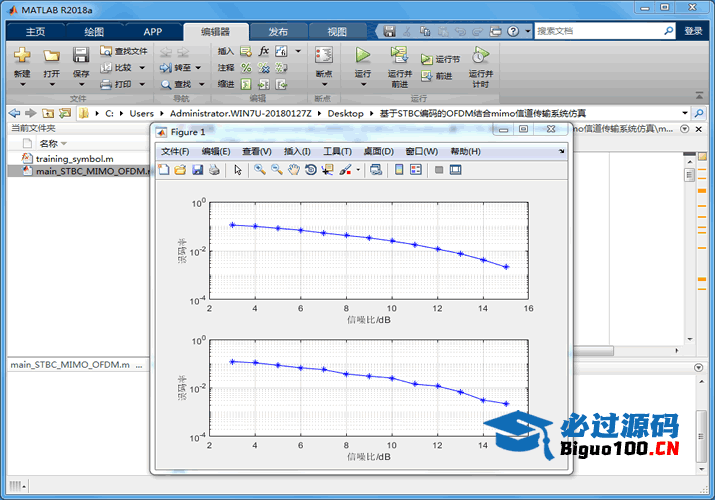Click the rotate 3D tool icon
Viewport: 715px width, 500px height.
[x=311, y=170]
